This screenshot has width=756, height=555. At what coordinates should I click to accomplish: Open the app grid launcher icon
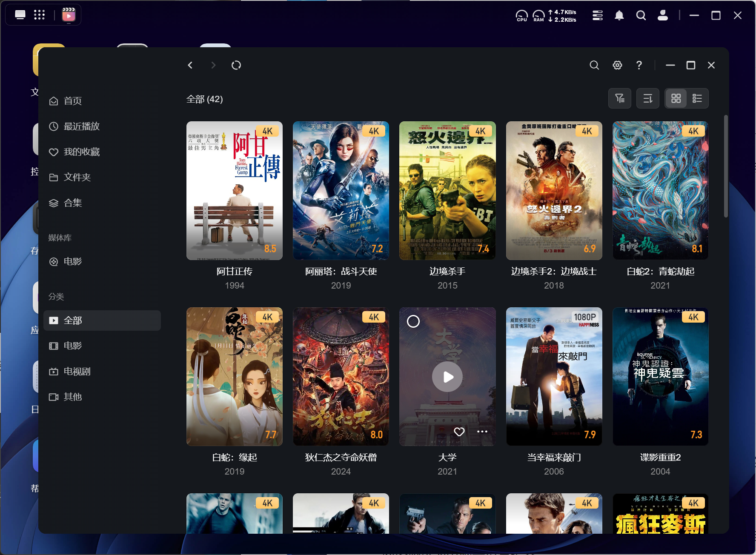click(x=39, y=15)
